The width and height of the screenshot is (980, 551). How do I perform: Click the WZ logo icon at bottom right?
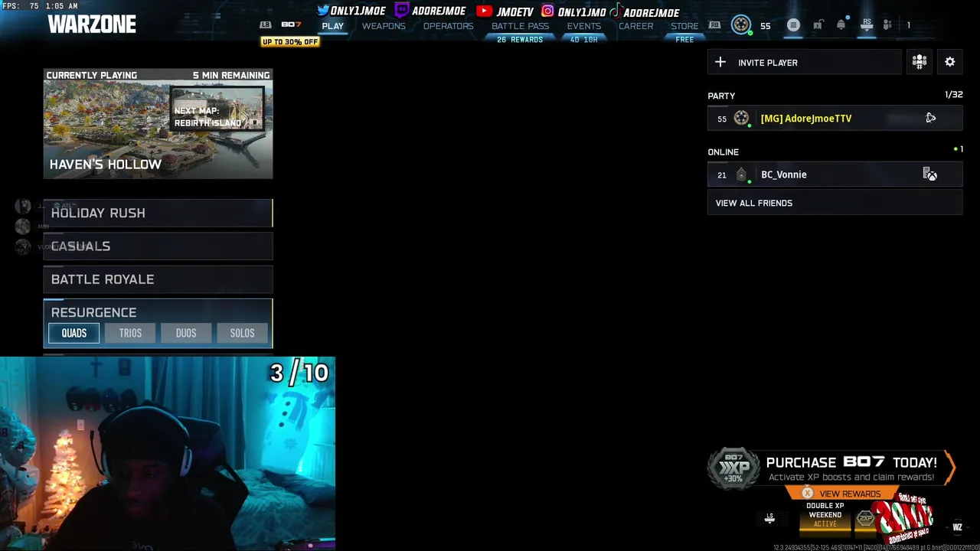coord(957,527)
